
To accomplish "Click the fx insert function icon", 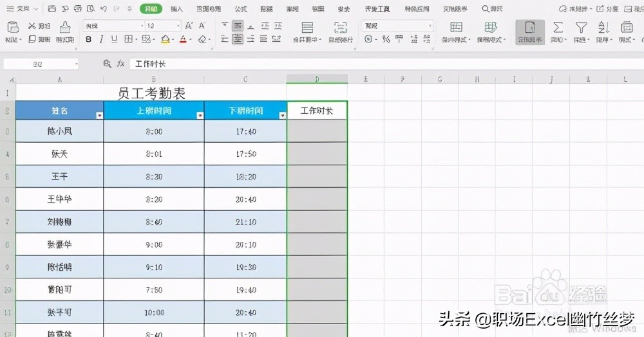I will coord(121,64).
